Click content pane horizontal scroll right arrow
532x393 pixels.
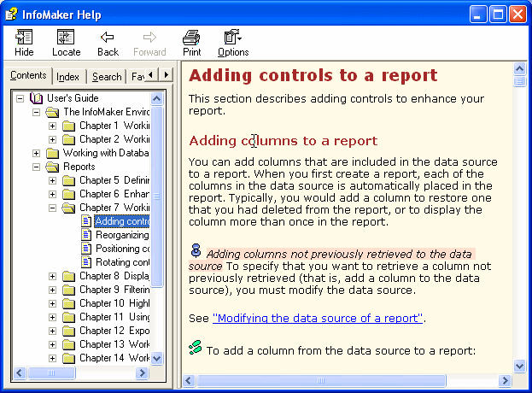tap(505, 380)
